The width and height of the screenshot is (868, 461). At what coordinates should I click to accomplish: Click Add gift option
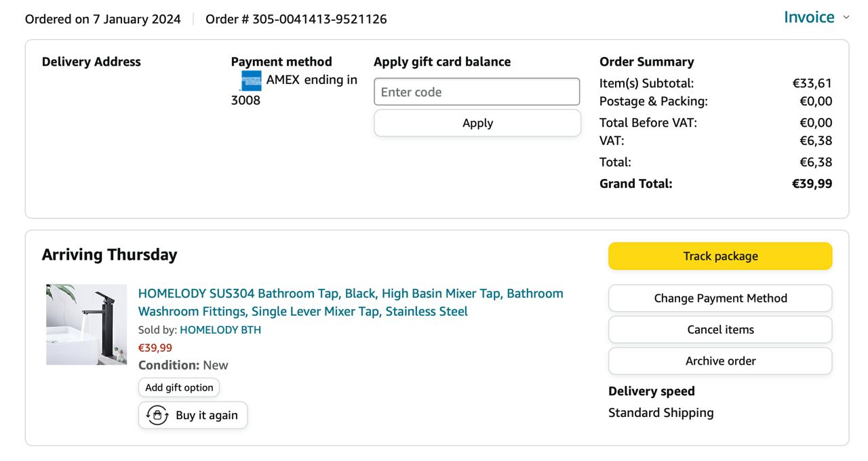(x=179, y=388)
